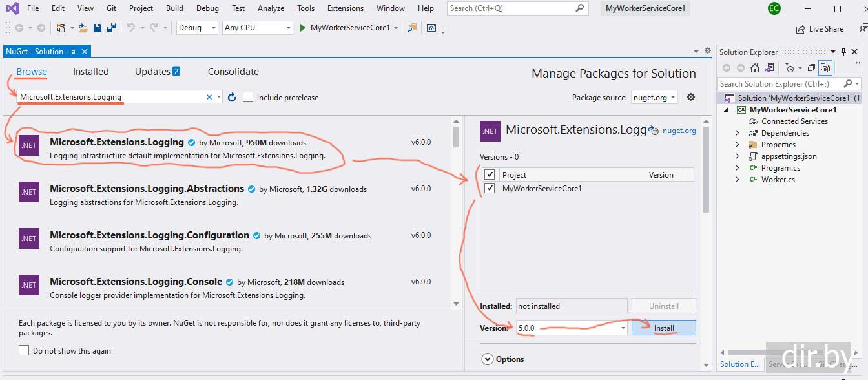Toggle Show All Files in Solution Explorer
Screen dimensions: 868x380
click(x=825, y=68)
